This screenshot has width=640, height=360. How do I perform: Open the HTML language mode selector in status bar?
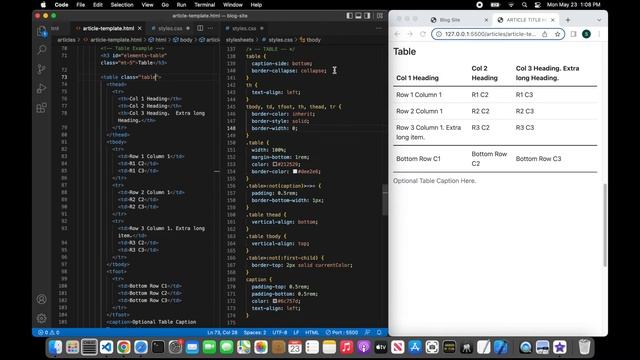point(312,332)
